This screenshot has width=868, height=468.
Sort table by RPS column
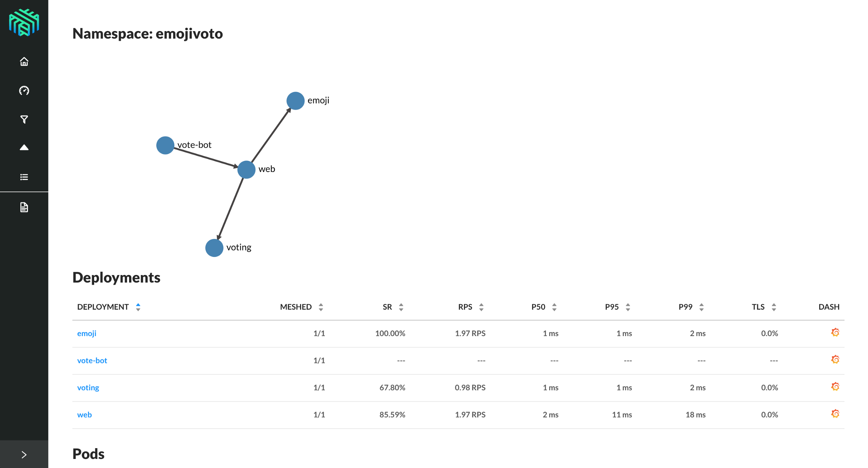tap(465, 307)
